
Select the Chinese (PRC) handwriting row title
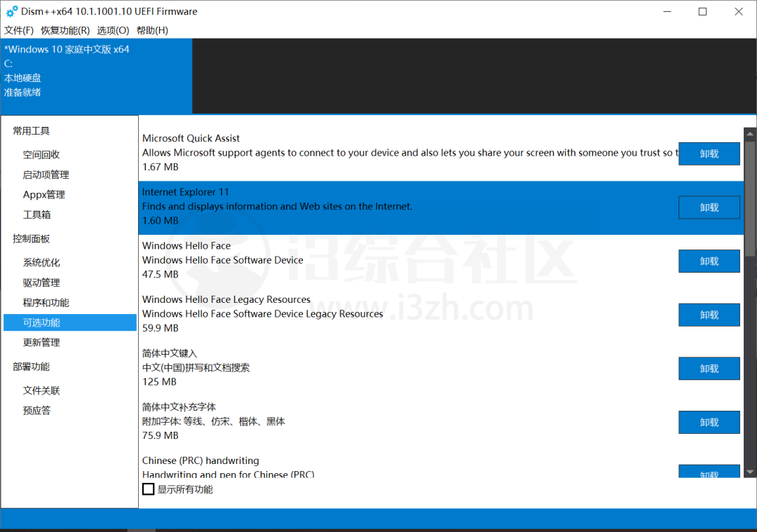200,461
